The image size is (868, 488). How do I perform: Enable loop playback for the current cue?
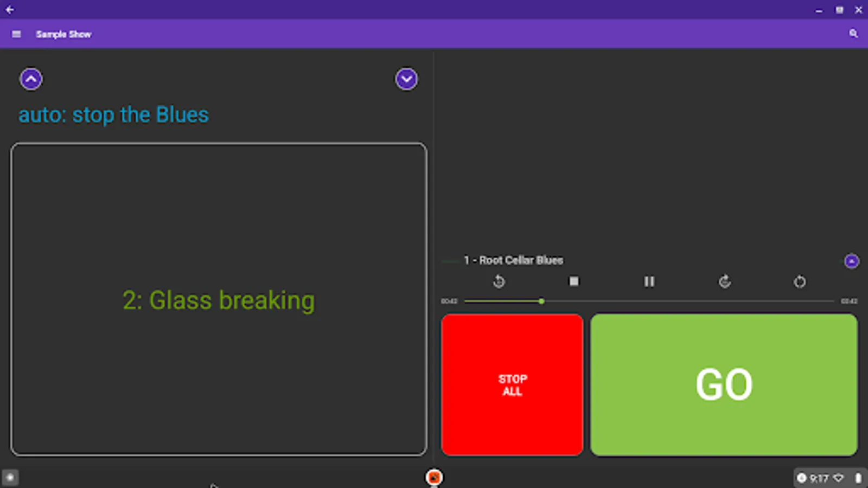click(725, 281)
